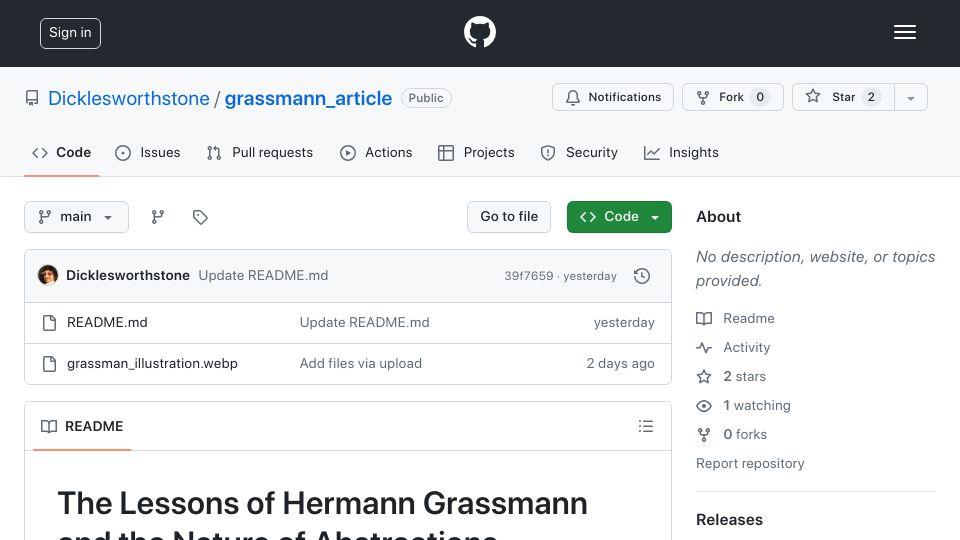
Task: Click 'yesterday' in the README.md row
Action: point(624,323)
